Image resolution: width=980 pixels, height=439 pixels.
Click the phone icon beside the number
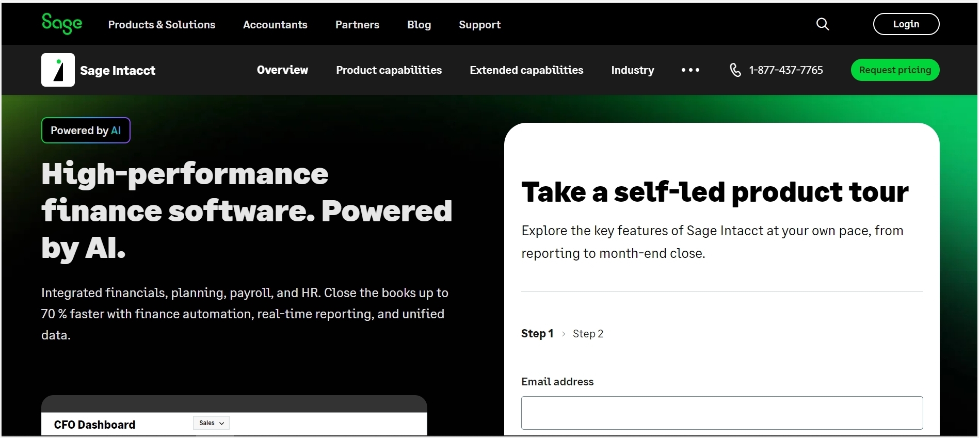click(735, 70)
